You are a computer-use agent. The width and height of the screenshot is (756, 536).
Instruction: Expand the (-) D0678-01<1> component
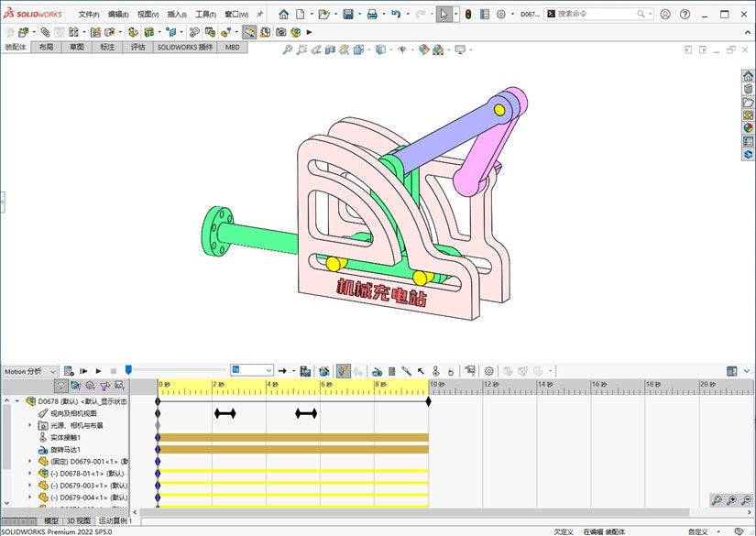(30, 474)
